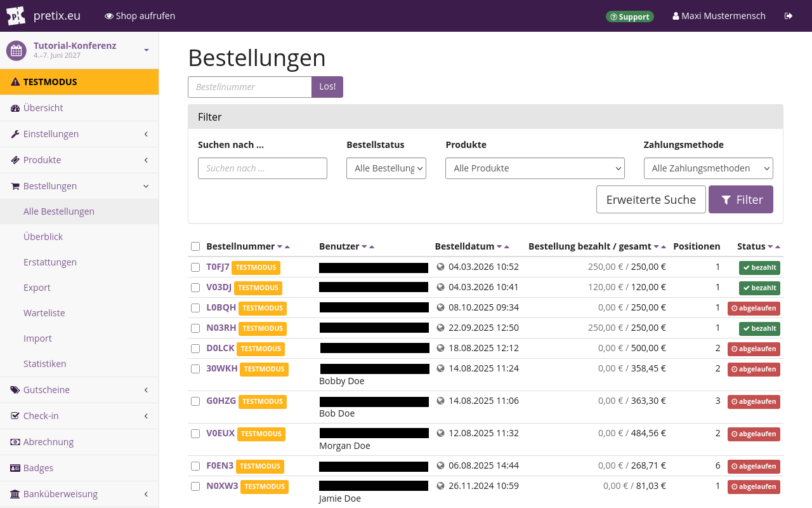
Task: Click the Tutorial-Konferenz calendar icon
Action: point(16,50)
